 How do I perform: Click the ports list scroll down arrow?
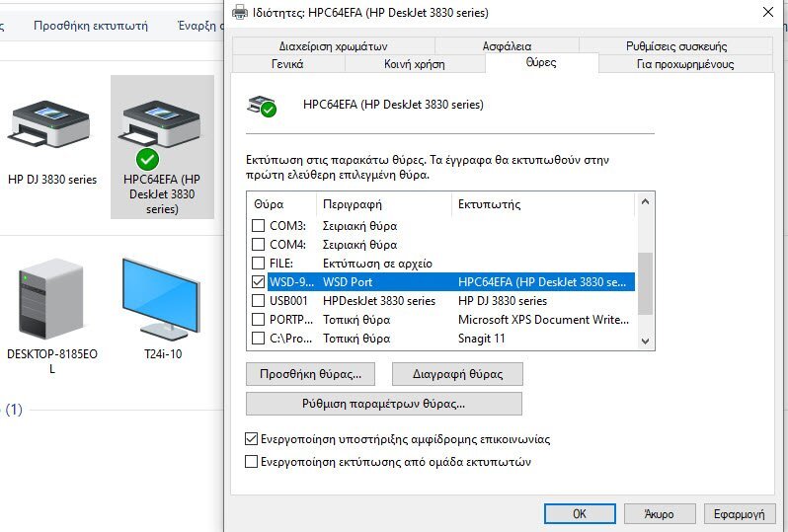click(645, 341)
